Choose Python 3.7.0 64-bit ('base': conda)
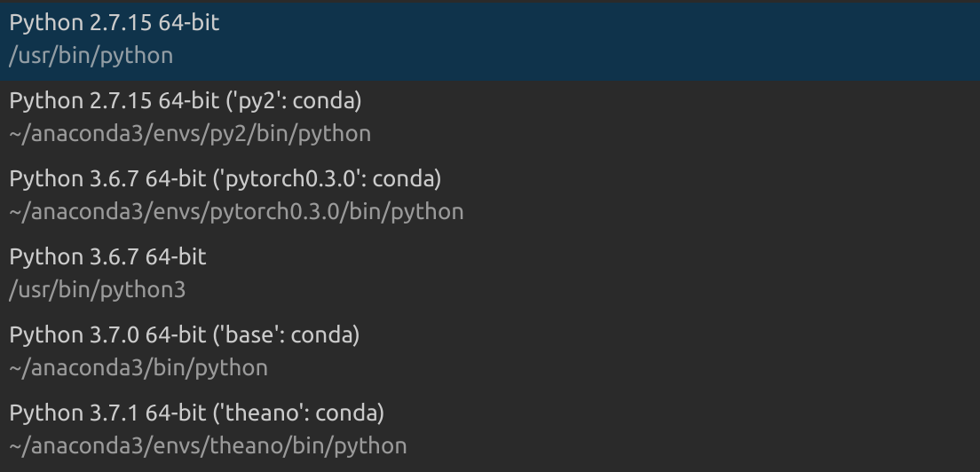Image resolution: width=980 pixels, height=472 pixels. click(185, 335)
